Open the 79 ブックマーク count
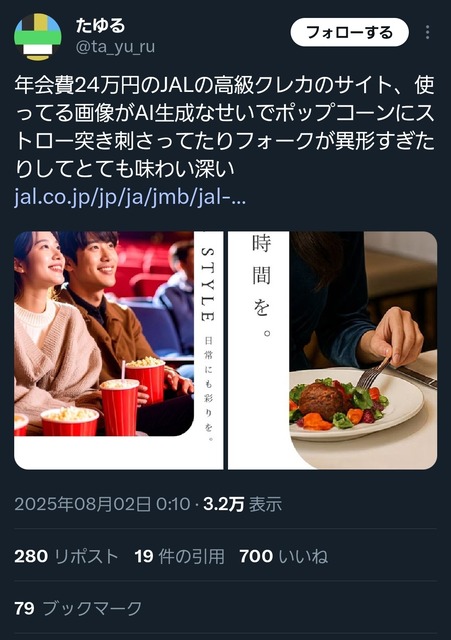The height and width of the screenshot is (640, 451). click(78, 608)
